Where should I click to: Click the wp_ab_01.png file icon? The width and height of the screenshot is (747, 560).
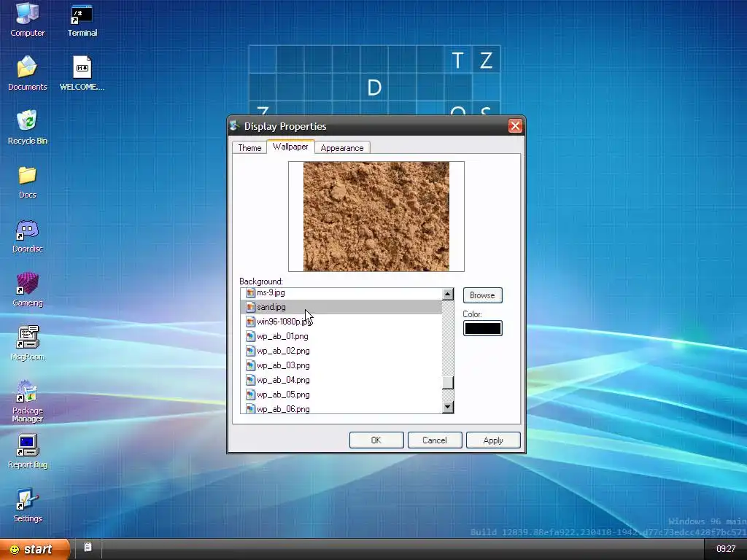pos(250,336)
